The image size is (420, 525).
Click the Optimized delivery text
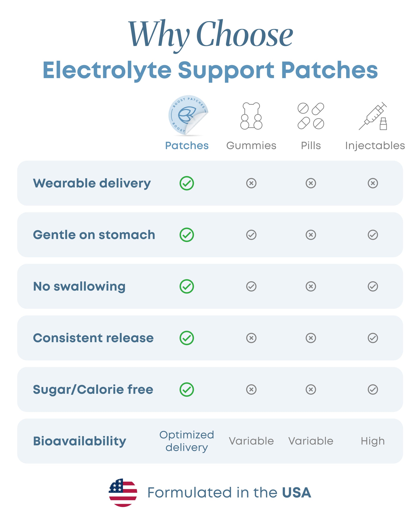pos(187,441)
